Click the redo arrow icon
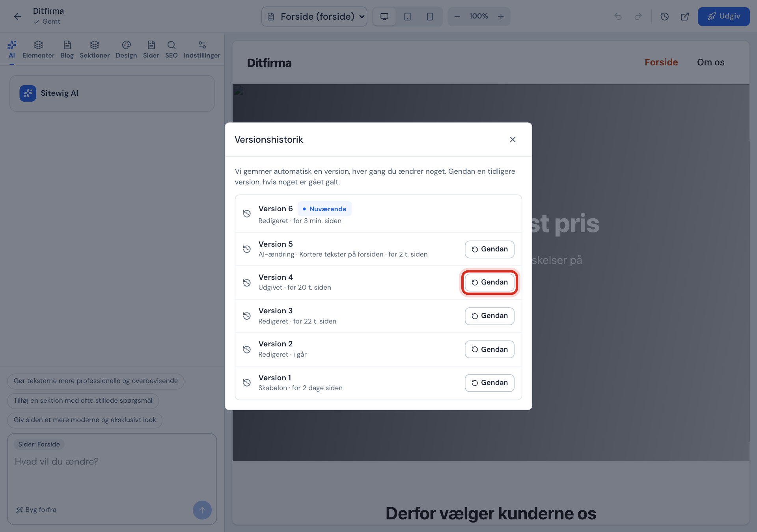The image size is (757, 532). (x=638, y=17)
